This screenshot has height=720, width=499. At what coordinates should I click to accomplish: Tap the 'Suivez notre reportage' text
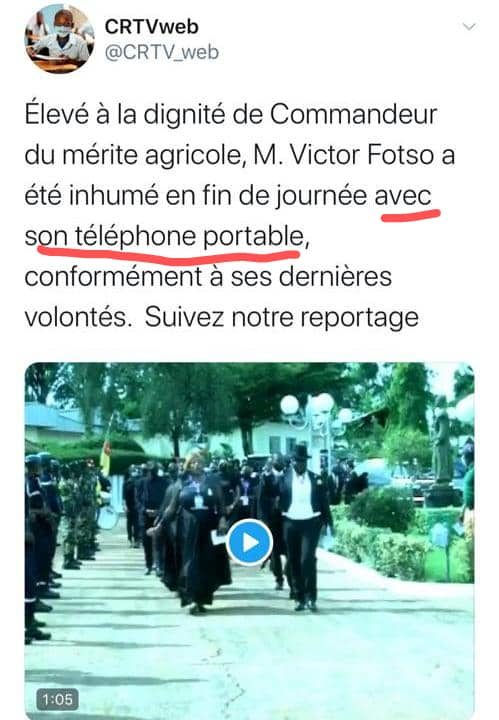pyautogui.click(x=281, y=318)
